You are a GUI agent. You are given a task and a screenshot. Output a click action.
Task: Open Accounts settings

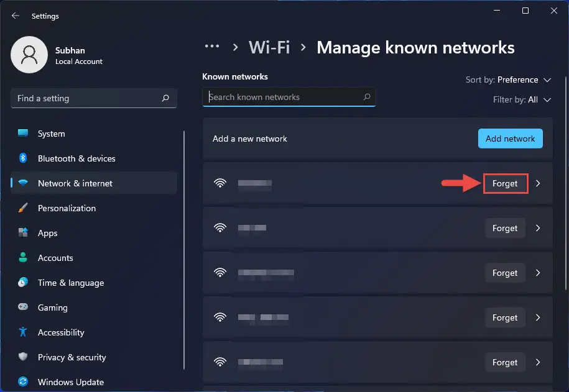tap(94, 258)
